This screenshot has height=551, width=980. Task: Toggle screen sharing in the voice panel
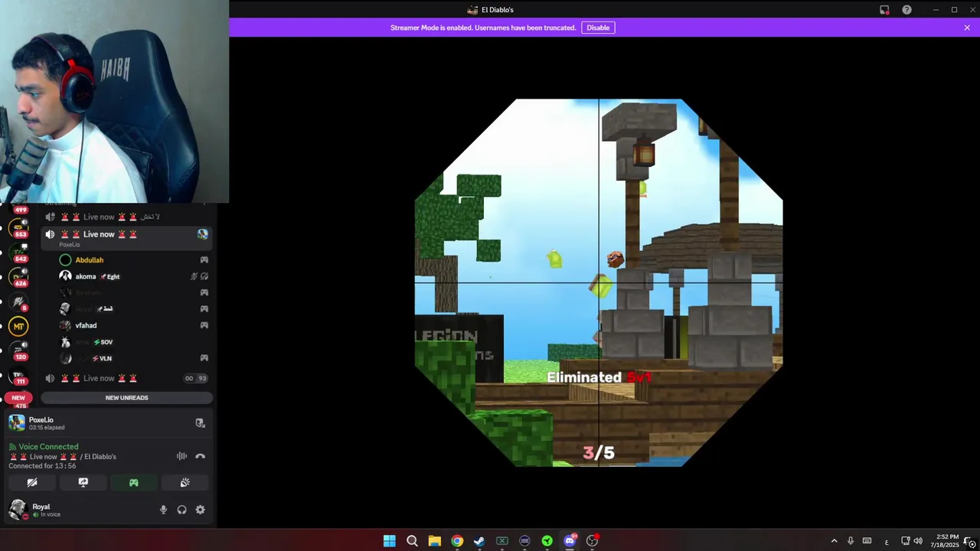[x=83, y=483]
